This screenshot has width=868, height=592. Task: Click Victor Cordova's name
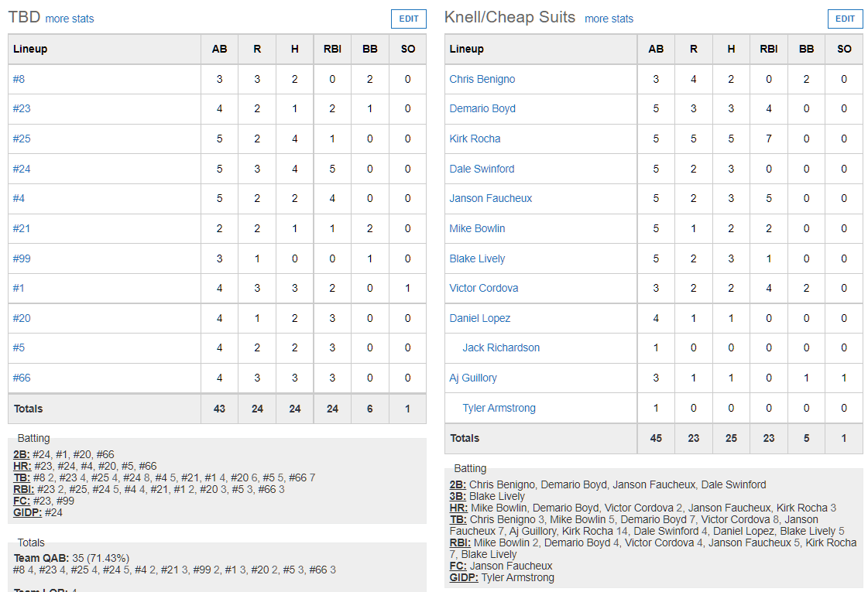point(484,288)
